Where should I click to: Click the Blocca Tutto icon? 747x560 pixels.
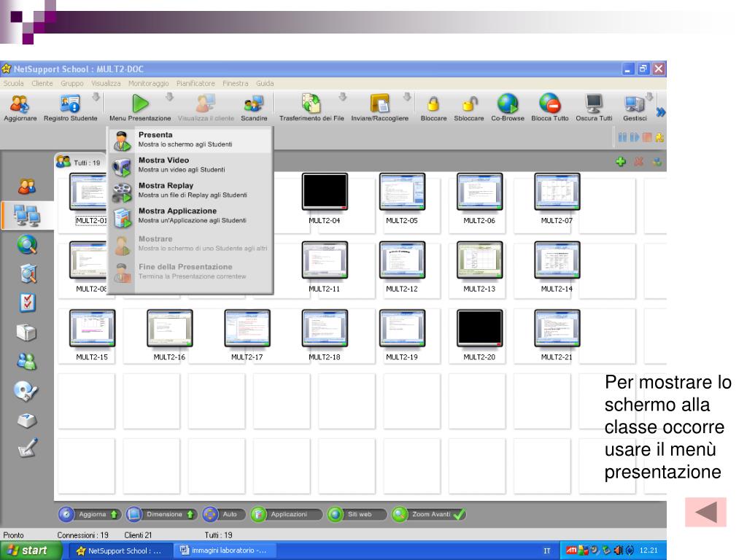point(549,104)
